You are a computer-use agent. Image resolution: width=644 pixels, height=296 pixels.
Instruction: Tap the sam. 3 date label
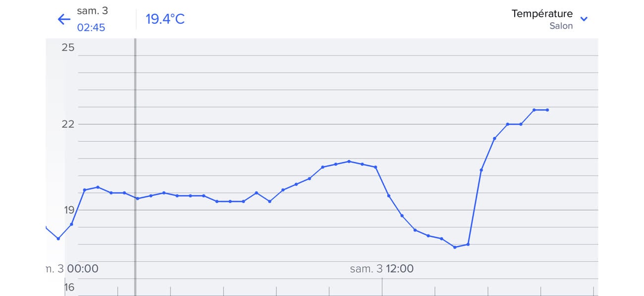click(x=92, y=11)
